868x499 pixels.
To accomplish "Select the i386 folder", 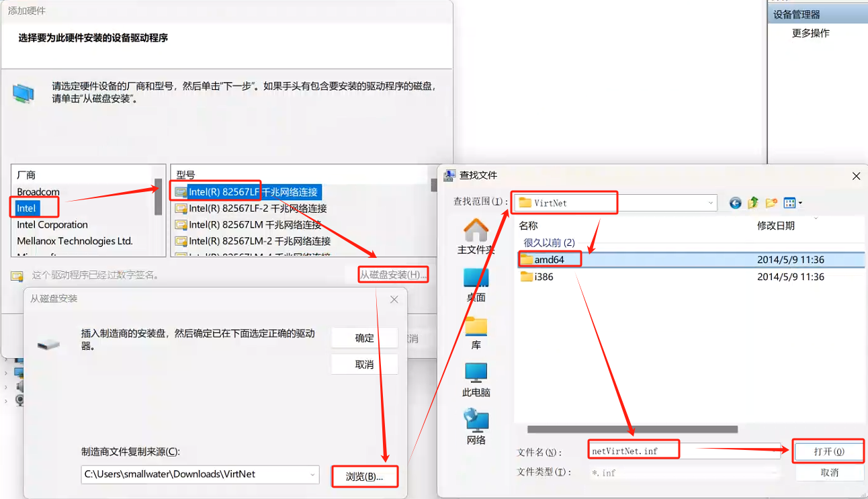I will click(x=544, y=277).
